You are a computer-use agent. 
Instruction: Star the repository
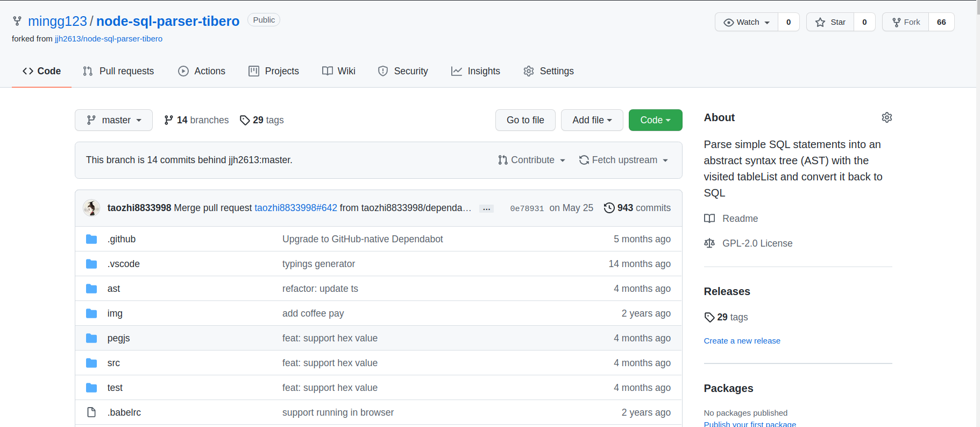[830, 22]
